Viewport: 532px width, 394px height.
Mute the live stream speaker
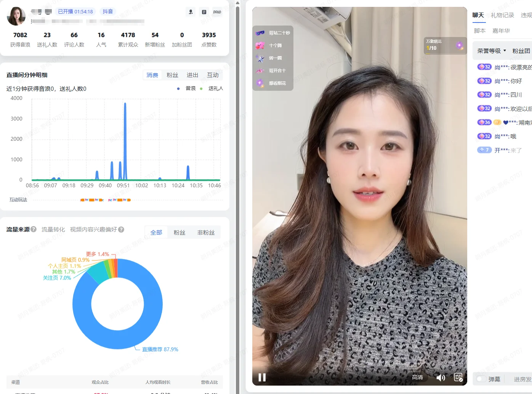coord(441,377)
